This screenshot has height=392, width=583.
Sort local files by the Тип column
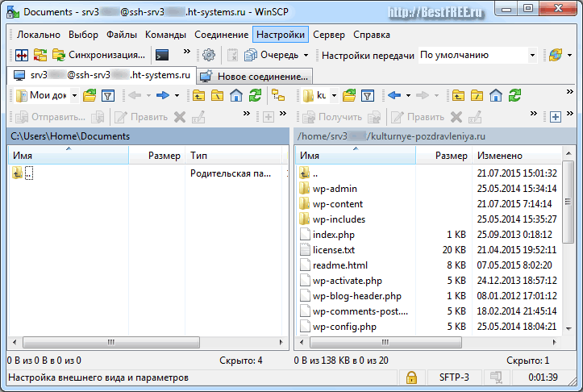coord(233,156)
